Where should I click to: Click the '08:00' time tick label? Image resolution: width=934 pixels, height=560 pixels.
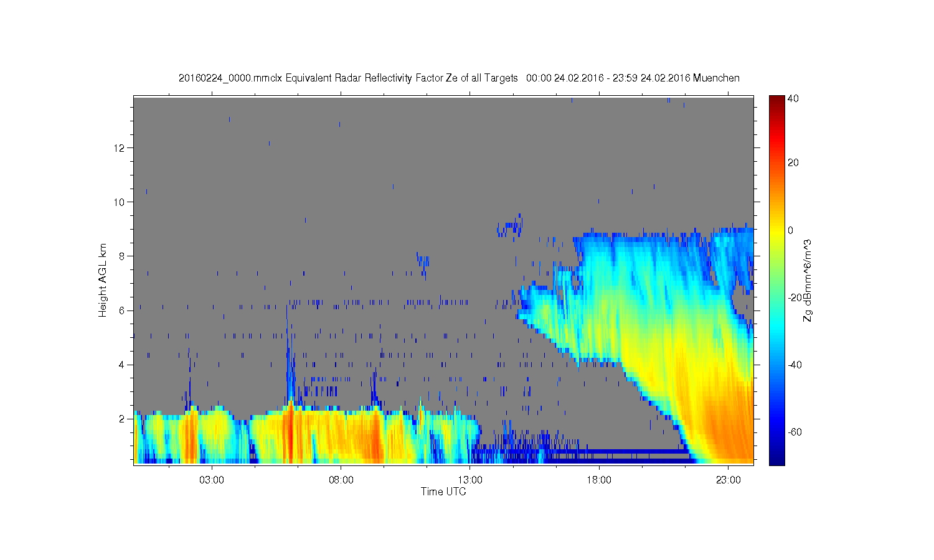(341, 480)
